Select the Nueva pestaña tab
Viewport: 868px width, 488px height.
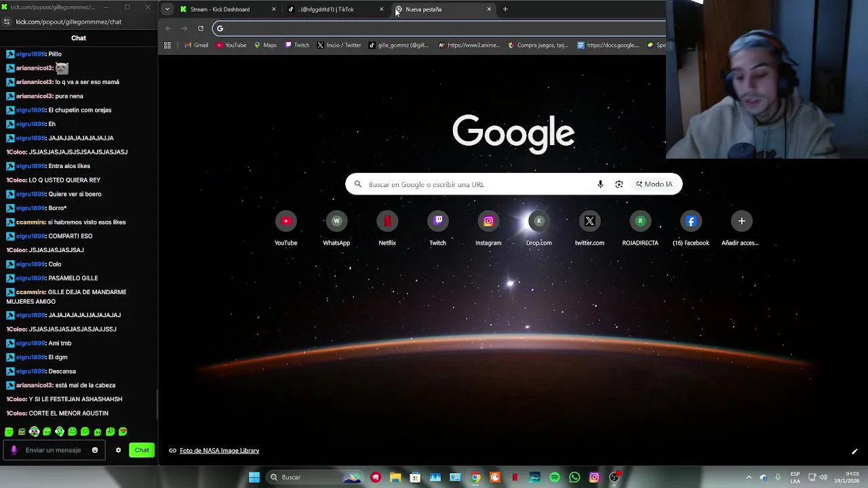(443, 9)
